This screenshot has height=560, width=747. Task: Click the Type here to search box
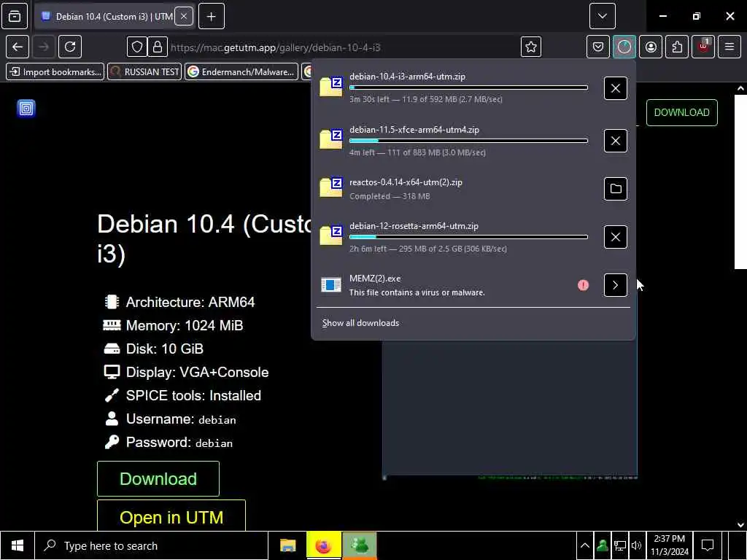152,545
